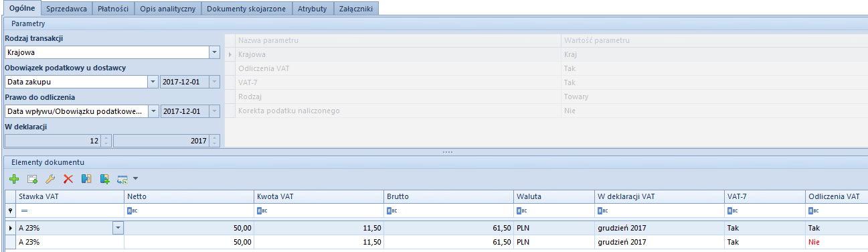Select the Rodzaj parameter row
Image resolution: width=868 pixels, height=252 pixels.
547,97
